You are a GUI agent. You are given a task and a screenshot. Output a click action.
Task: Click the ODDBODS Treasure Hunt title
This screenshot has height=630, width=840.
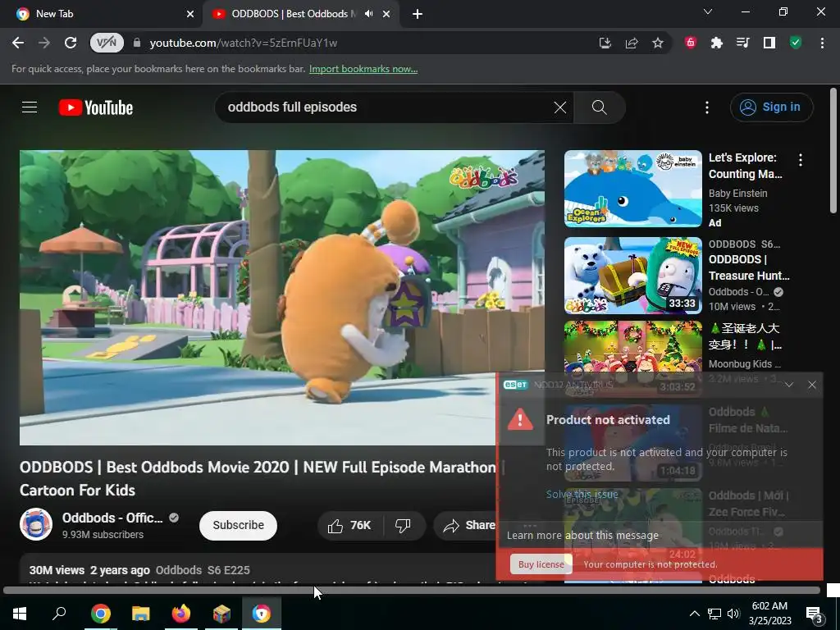coord(749,267)
